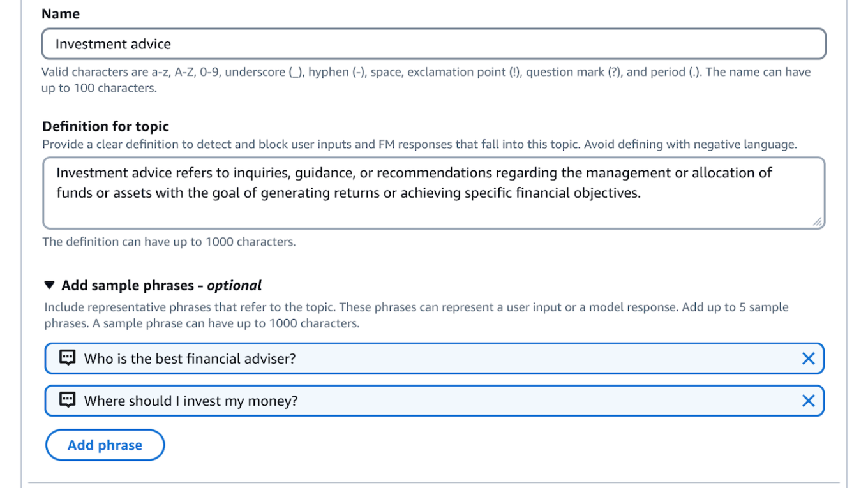Viewport: 868px width, 488px height.
Task: Click the 'Definition for topic' label
Action: [x=106, y=126]
